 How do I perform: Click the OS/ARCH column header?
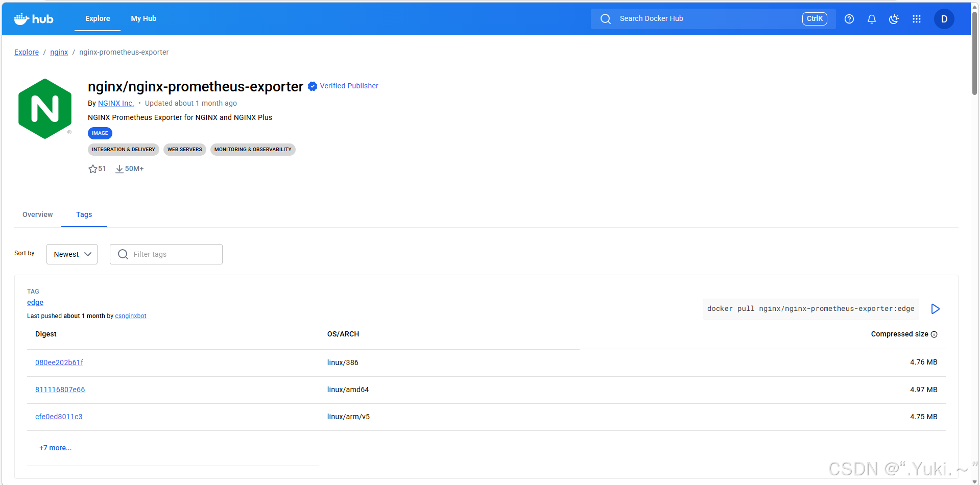coord(343,334)
